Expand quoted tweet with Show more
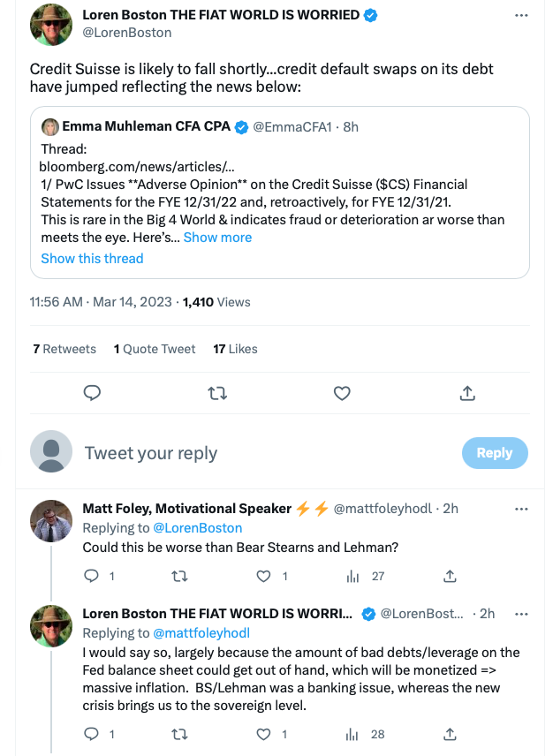Screen dimensions: 553x756 (217, 238)
